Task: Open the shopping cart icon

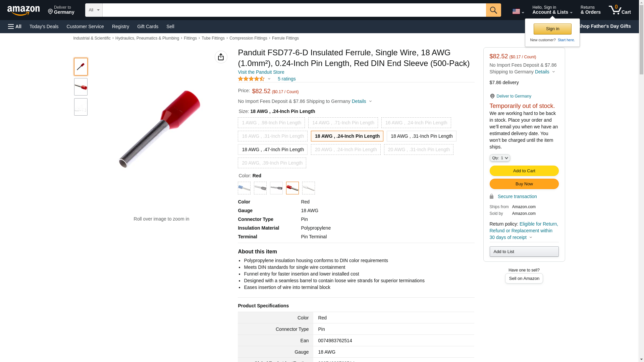Action: (x=620, y=10)
